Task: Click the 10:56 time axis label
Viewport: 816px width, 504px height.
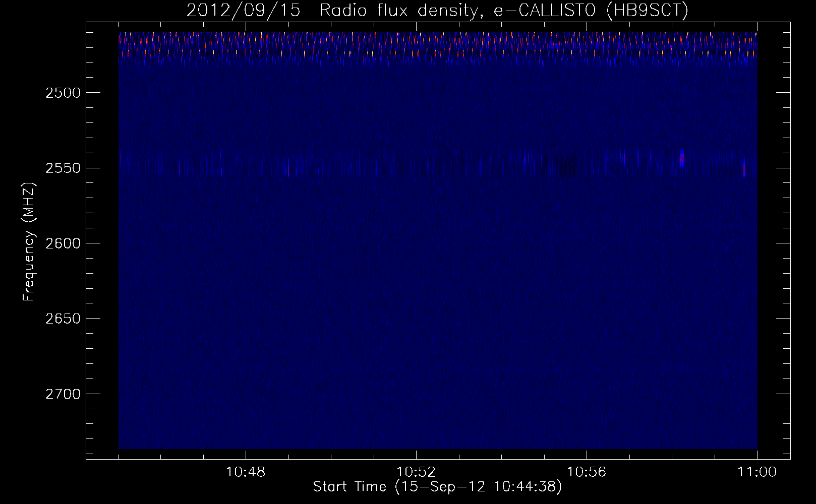Action: [587, 472]
